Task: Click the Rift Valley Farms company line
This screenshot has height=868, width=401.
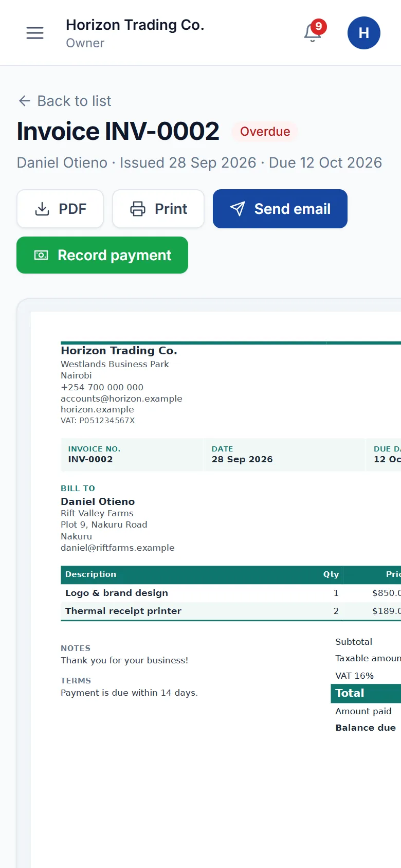Action: tap(97, 513)
